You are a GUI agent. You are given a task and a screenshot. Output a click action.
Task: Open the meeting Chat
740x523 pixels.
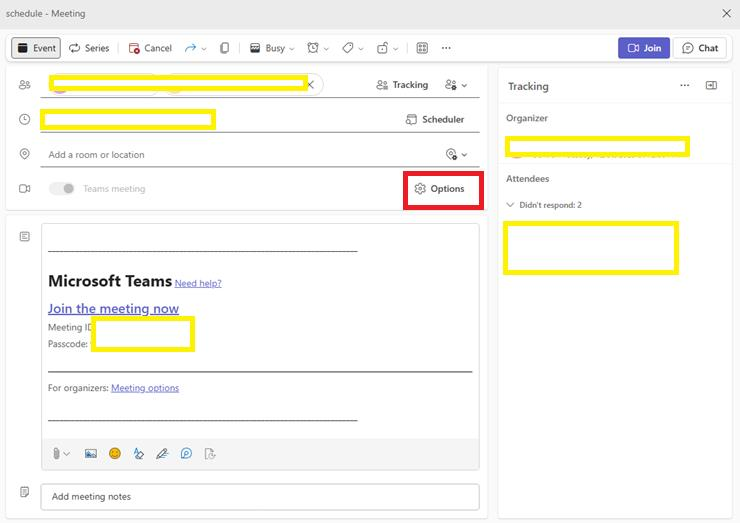[700, 48]
